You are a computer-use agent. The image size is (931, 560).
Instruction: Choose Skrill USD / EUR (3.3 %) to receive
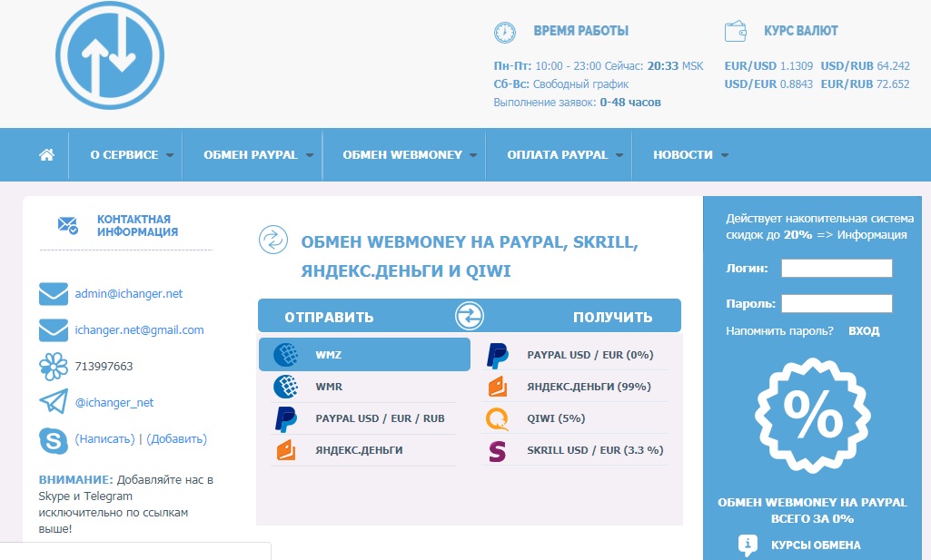pos(575,451)
